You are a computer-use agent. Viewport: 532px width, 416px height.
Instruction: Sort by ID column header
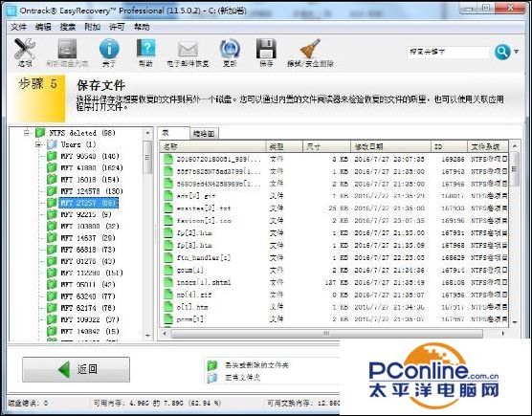449,146
